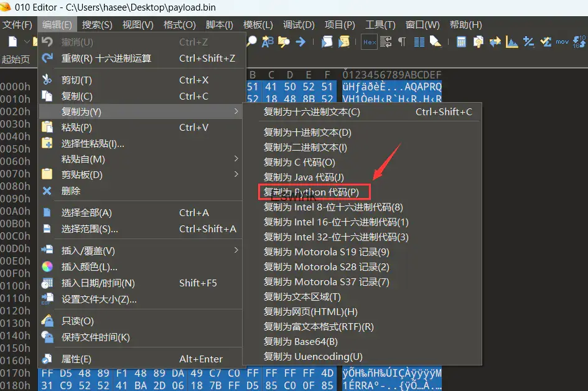Viewport: 588px width, 391px height.
Task: Expand the 插入/覆盖(V) submenu
Action: pos(88,251)
